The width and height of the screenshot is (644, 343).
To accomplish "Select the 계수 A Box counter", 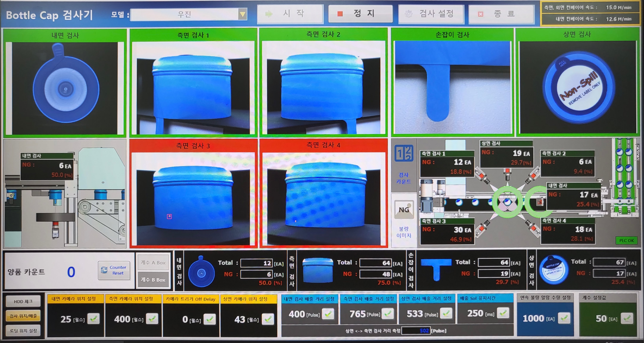I will coord(153,262).
